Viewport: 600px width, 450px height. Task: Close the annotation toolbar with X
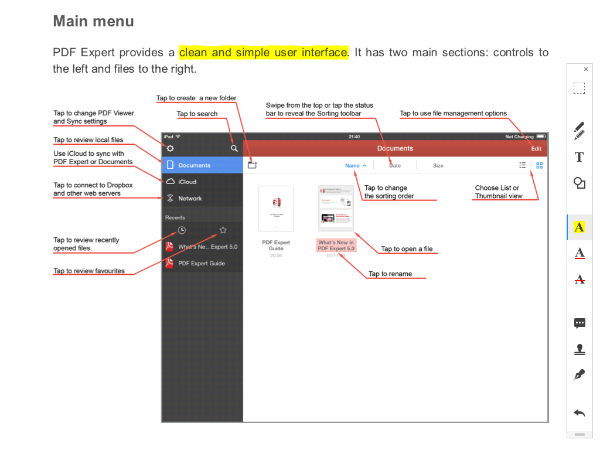coord(585,69)
